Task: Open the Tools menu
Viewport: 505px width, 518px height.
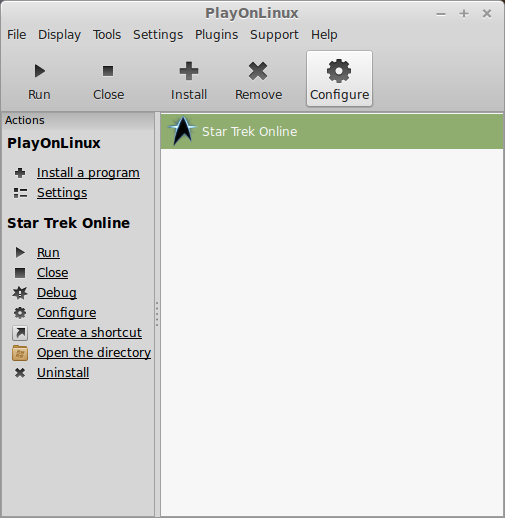Action: 107,35
